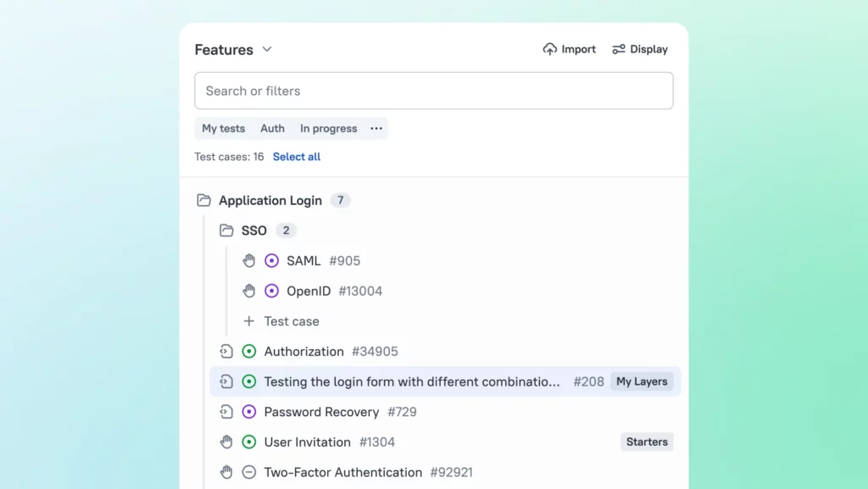Click the SSO count badge 2
This screenshot has width=868, height=489.
pos(286,231)
